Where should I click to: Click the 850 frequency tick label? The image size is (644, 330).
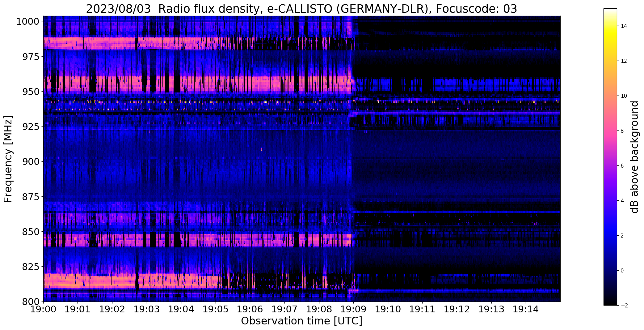tap(31, 232)
